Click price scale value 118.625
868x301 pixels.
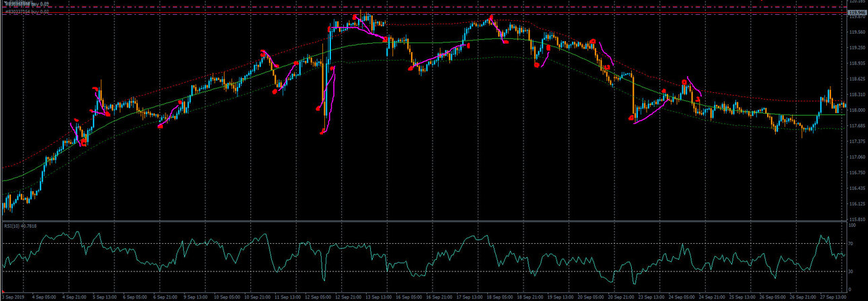[857, 79]
